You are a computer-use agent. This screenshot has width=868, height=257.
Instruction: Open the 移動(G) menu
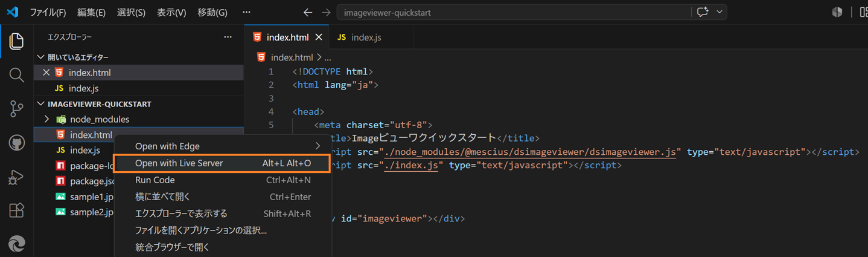(212, 13)
